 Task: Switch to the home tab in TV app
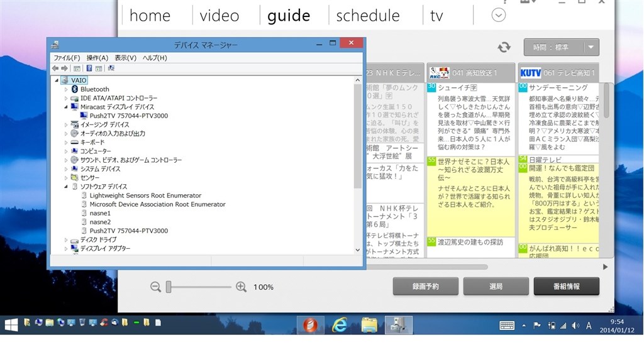point(150,16)
